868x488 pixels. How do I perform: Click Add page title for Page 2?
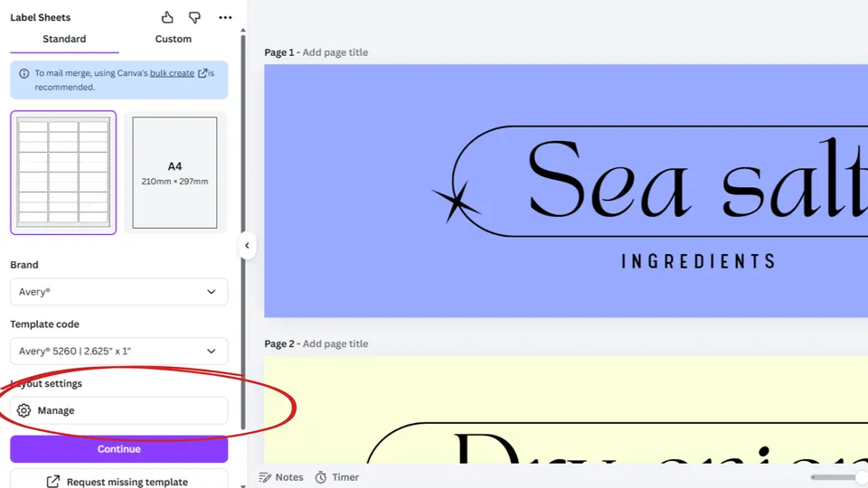click(335, 343)
